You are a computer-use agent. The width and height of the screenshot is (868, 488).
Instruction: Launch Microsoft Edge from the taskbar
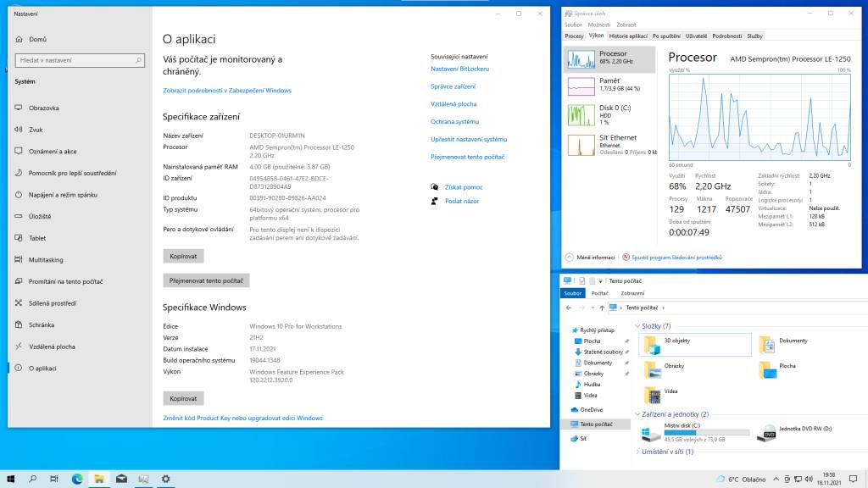(x=76, y=479)
